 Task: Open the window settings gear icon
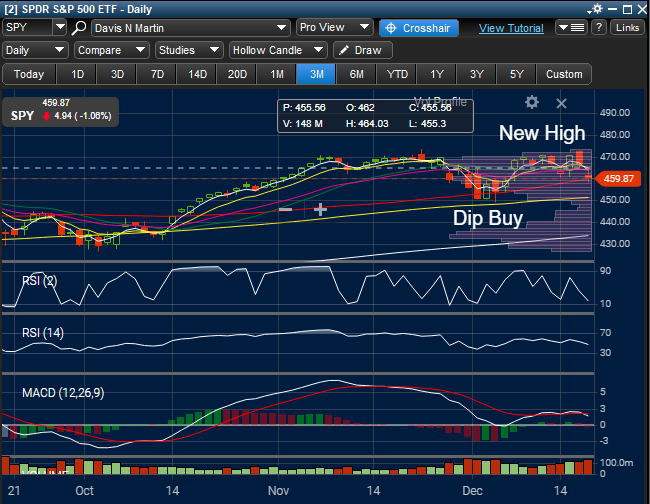(596, 9)
